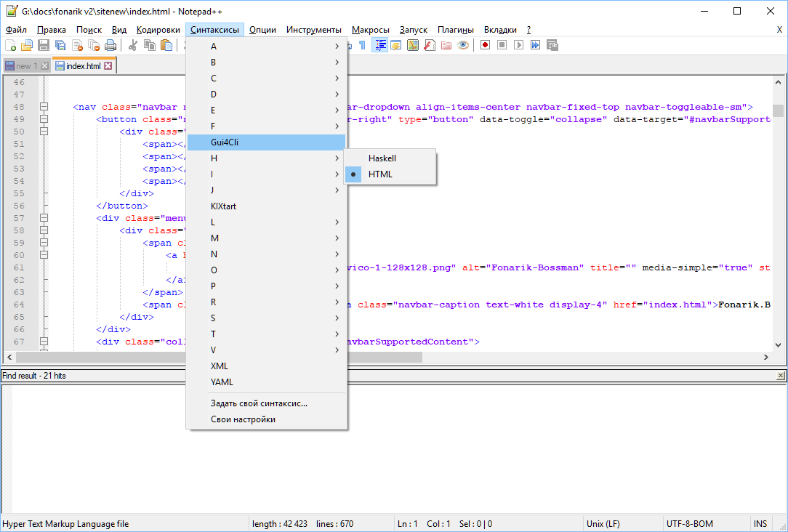Toggle Show all characters pilcrow icon

point(362,45)
